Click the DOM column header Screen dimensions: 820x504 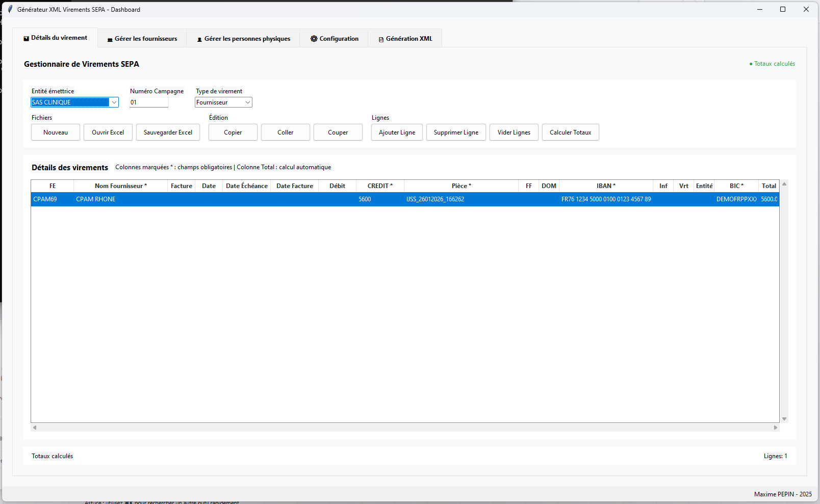[549, 186]
